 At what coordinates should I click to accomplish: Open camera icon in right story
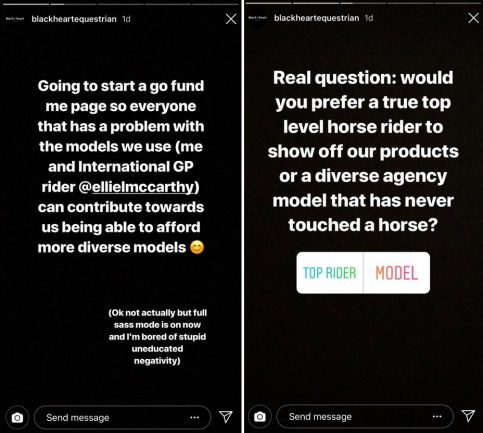[x=260, y=416]
